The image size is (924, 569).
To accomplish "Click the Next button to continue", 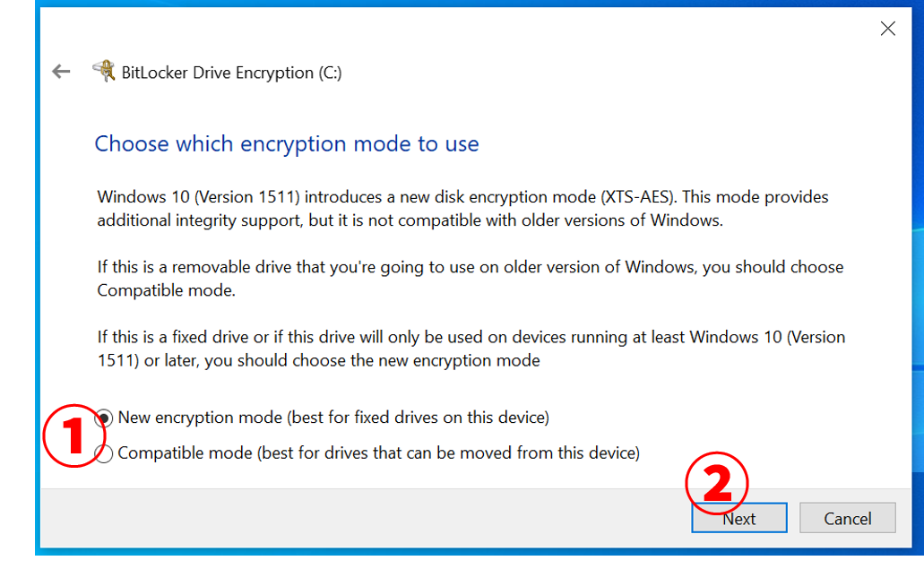I will [x=739, y=518].
